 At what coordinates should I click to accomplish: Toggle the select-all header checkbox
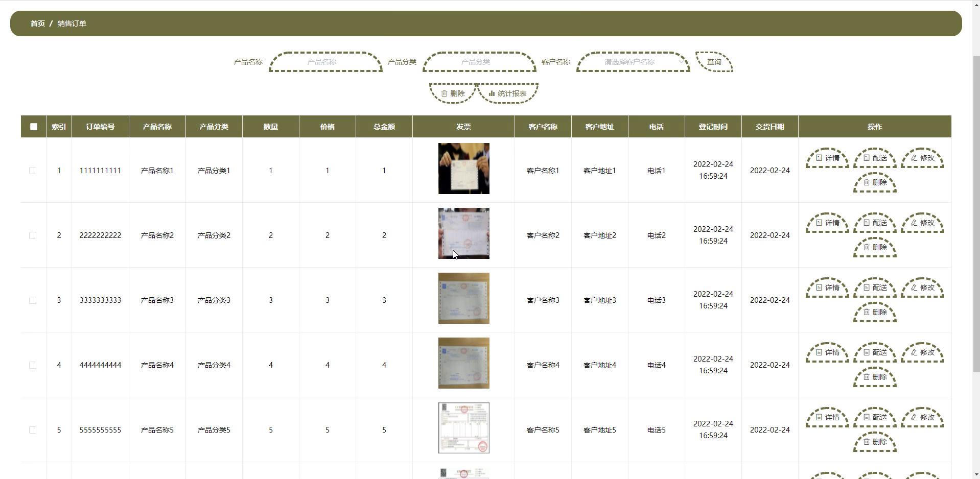34,127
